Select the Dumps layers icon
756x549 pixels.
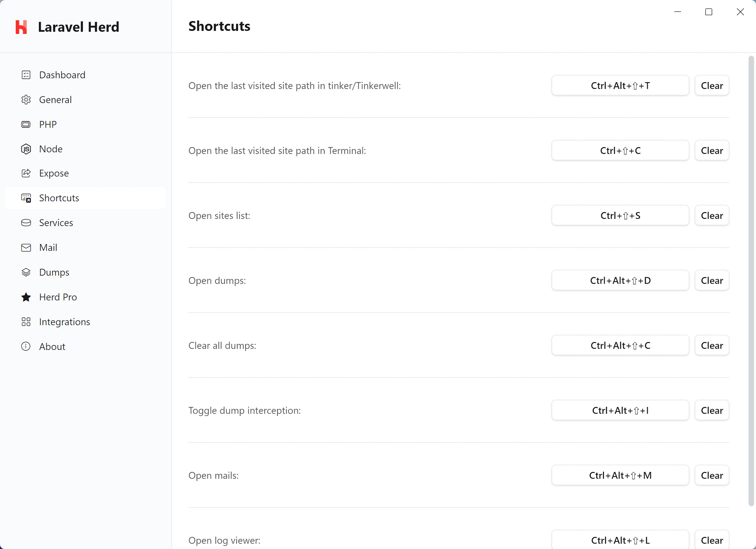pos(26,272)
